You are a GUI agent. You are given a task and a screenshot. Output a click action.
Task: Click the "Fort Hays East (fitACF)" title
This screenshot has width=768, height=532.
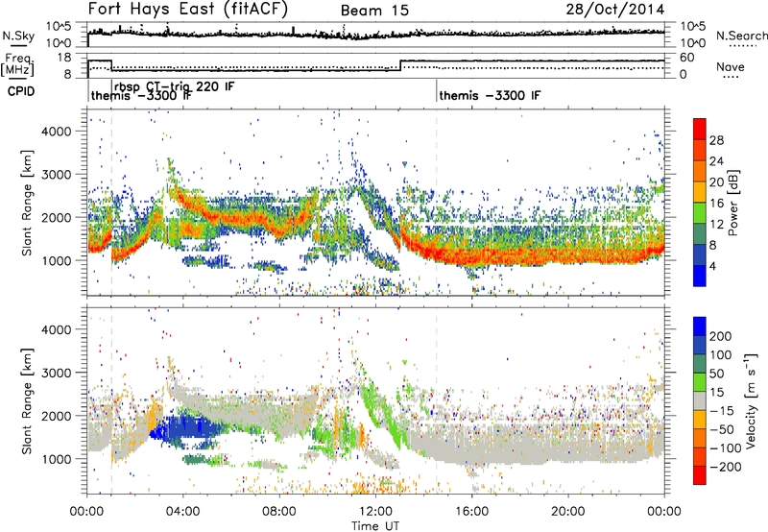click(x=187, y=9)
